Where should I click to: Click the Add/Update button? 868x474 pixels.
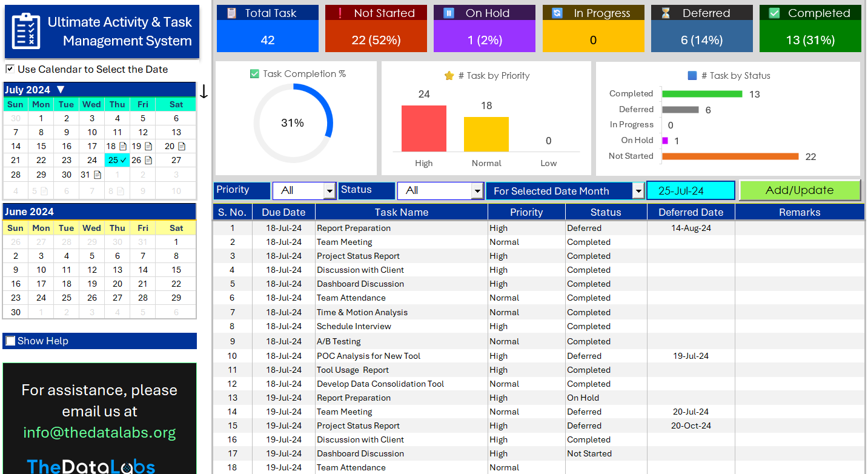click(x=800, y=190)
